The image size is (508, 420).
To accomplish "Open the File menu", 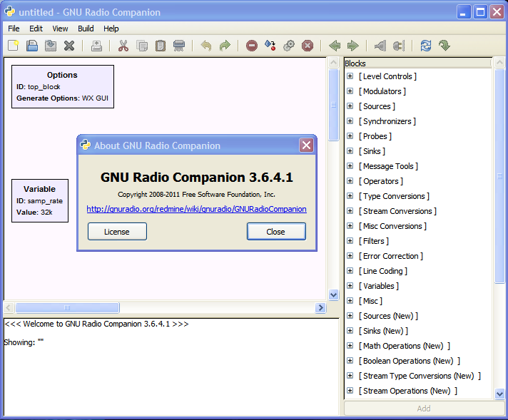I will [x=14, y=29].
